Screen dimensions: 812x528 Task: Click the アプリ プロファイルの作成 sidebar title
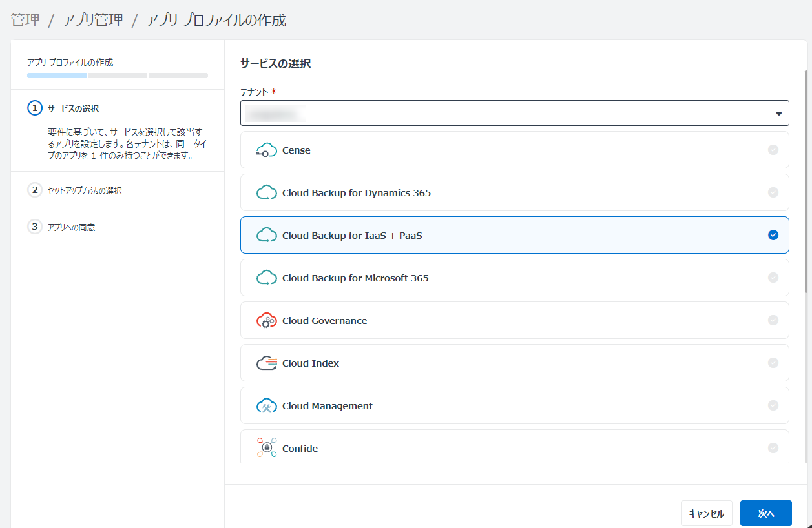70,63
